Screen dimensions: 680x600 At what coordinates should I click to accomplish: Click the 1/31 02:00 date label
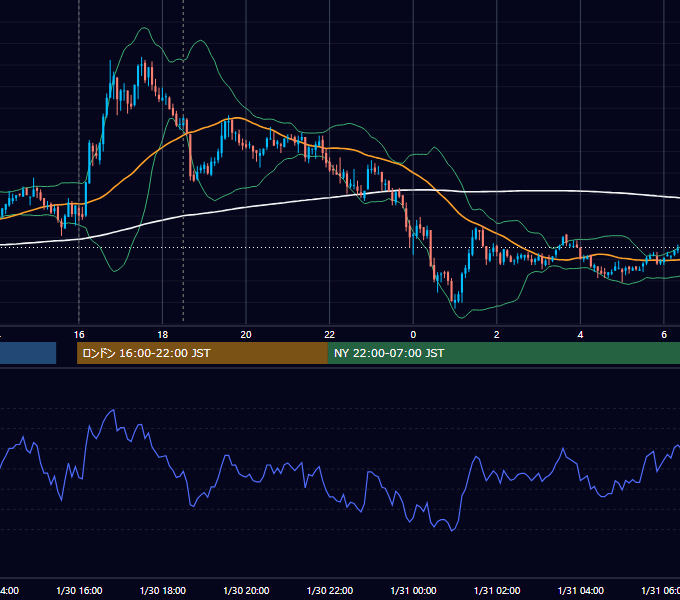497,590
